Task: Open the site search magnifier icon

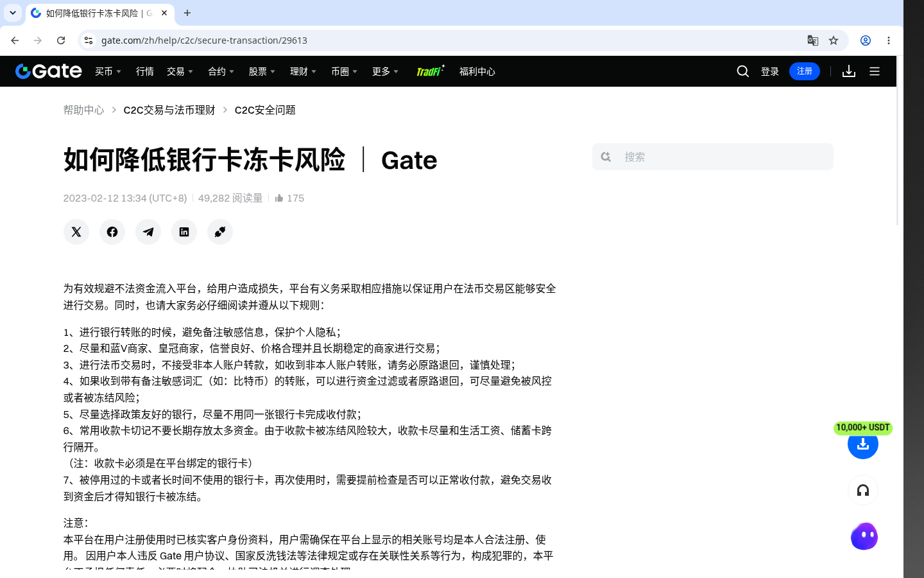Action: pyautogui.click(x=743, y=71)
